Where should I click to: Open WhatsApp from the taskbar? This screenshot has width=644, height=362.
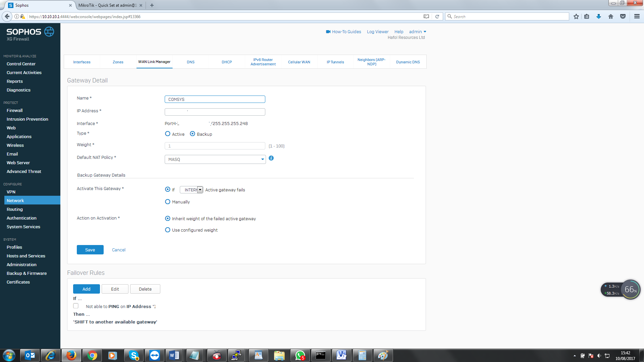(300, 355)
